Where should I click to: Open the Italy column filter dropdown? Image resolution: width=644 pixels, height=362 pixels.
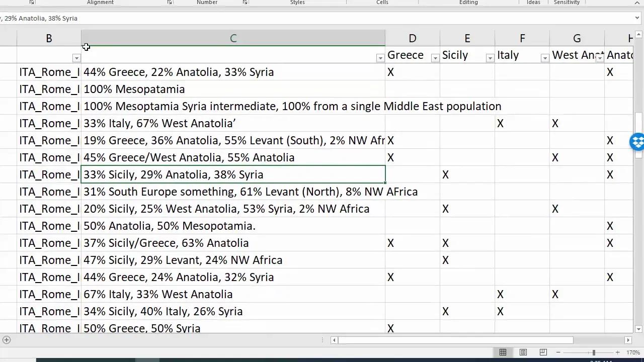click(x=545, y=58)
